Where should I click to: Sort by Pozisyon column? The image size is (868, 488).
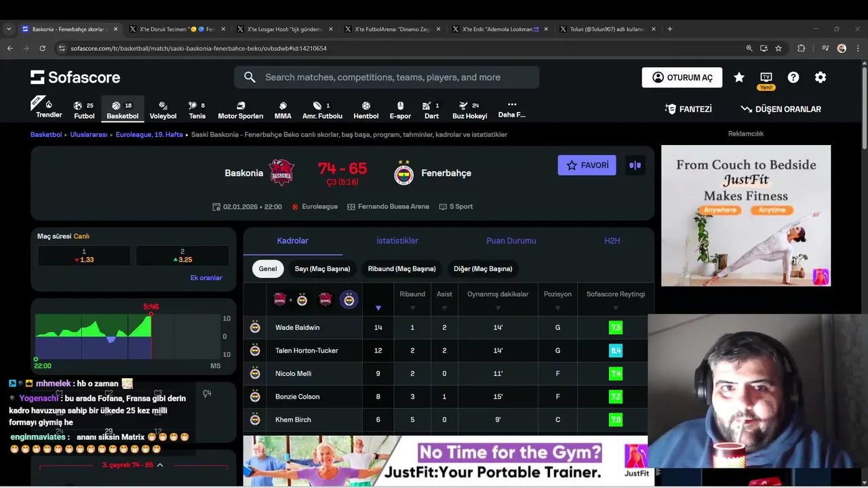(x=557, y=300)
